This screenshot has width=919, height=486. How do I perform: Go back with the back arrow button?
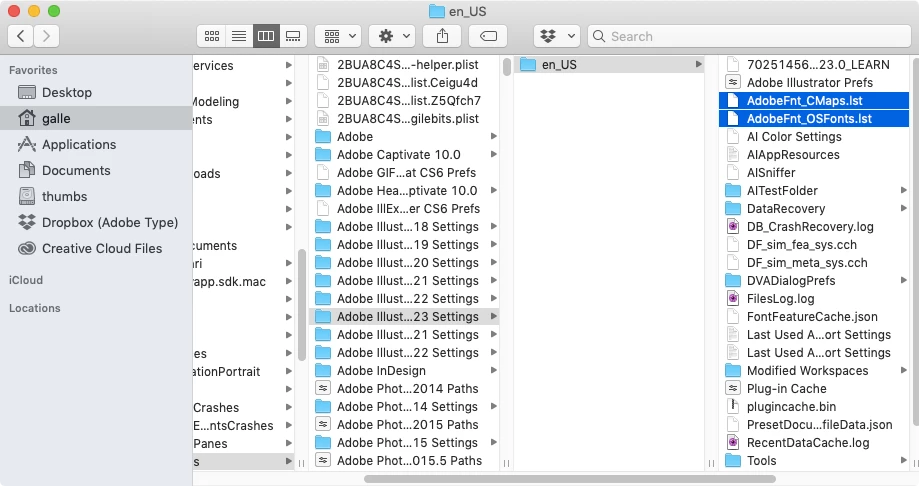[x=21, y=36]
